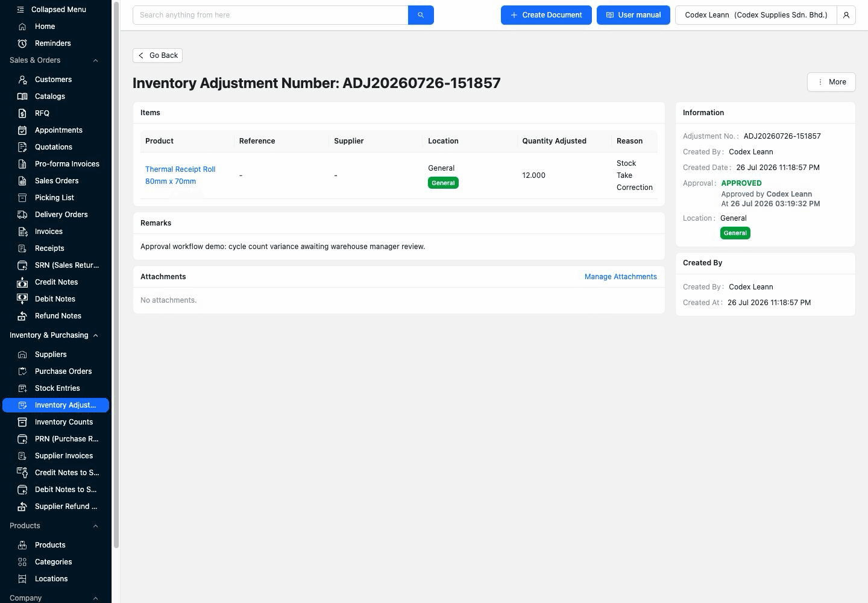Click Created Date 26 Jul 2026 11:18:57 PM

click(x=778, y=168)
